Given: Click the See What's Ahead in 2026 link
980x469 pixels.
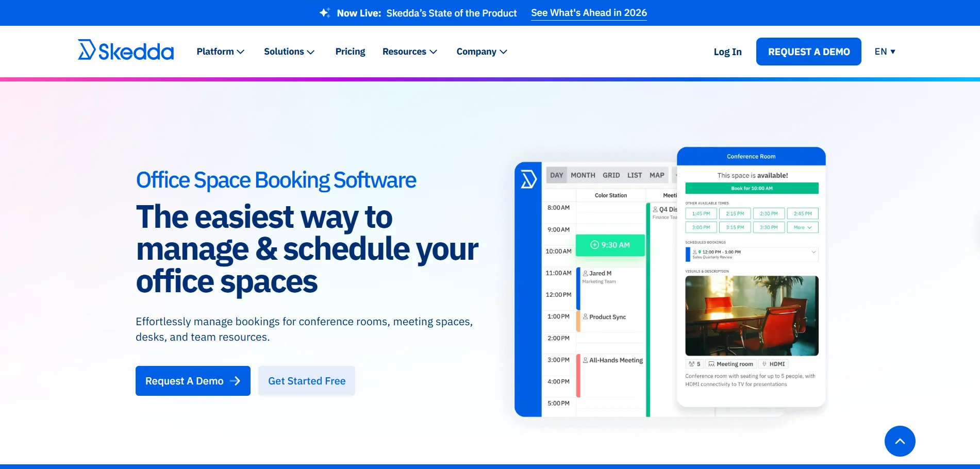Looking at the screenshot, I should (589, 12).
